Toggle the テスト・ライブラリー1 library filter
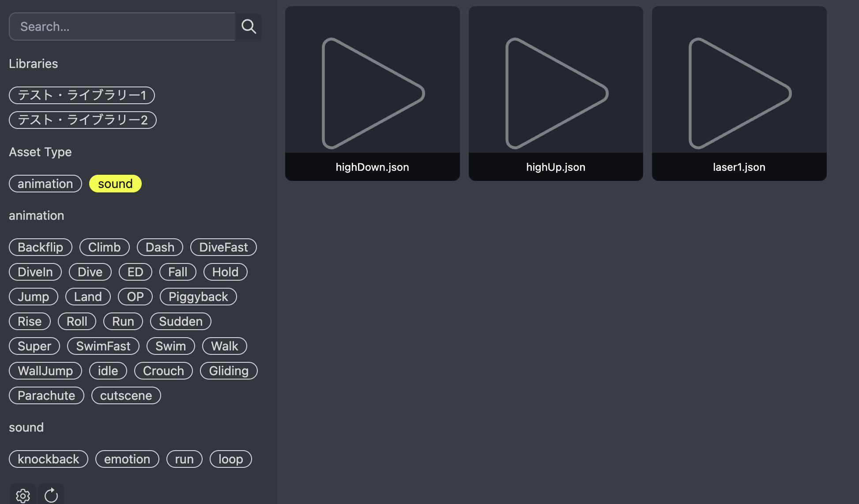This screenshot has height=504, width=859. (82, 95)
